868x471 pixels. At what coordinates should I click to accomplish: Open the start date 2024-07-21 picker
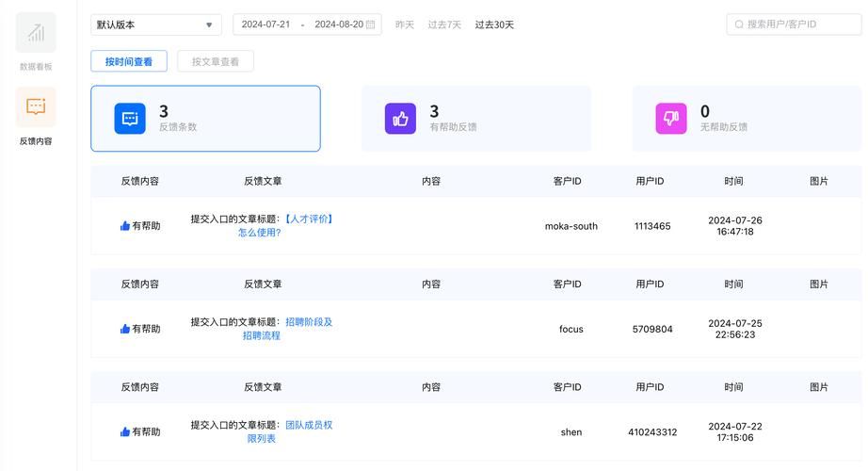click(x=265, y=24)
